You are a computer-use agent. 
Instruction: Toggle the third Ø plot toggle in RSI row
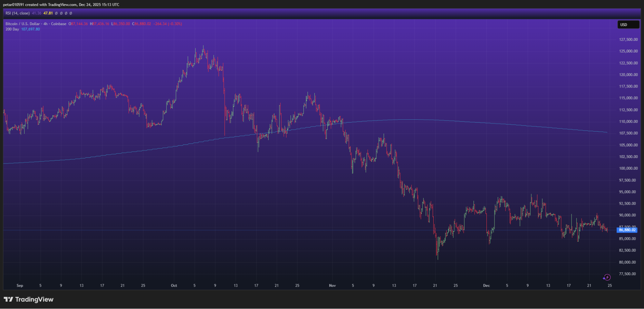[x=66, y=13]
